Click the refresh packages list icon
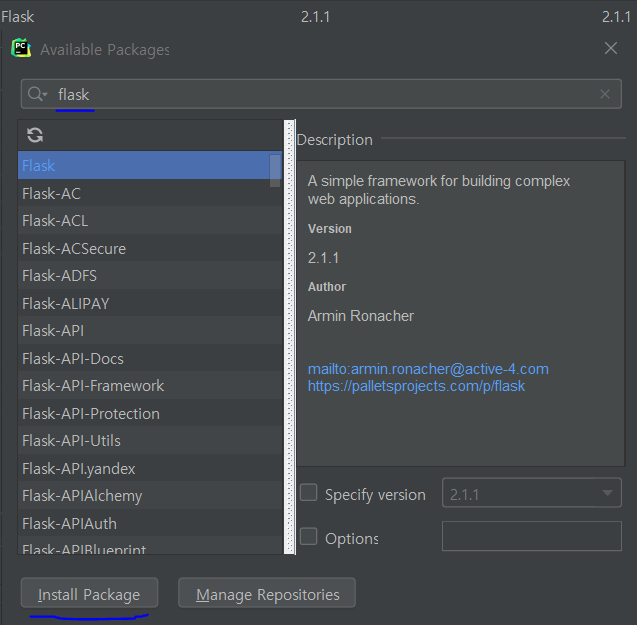637x625 pixels. click(35, 135)
